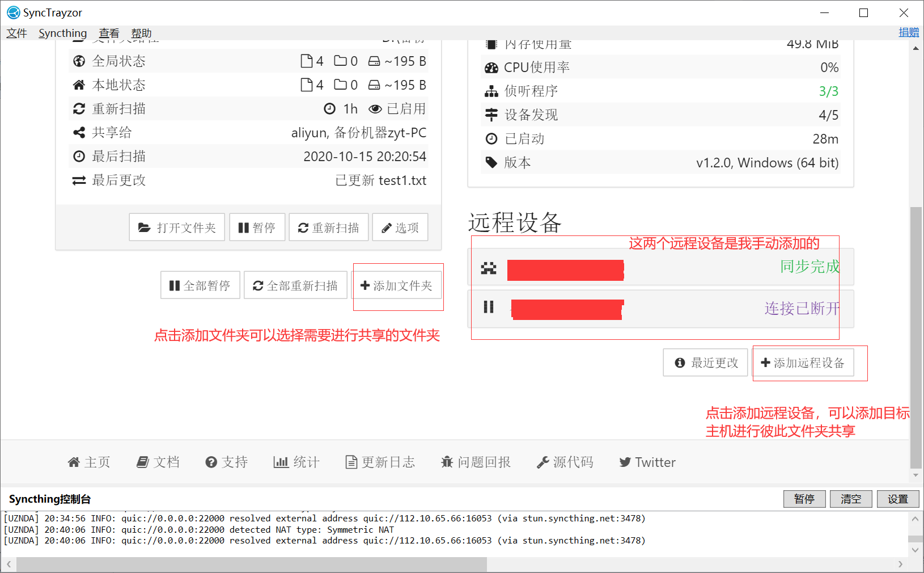Image resolution: width=924 pixels, height=573 pixels.
Task: Click 已更新 test1.txt text
Action: pos(381,180)
